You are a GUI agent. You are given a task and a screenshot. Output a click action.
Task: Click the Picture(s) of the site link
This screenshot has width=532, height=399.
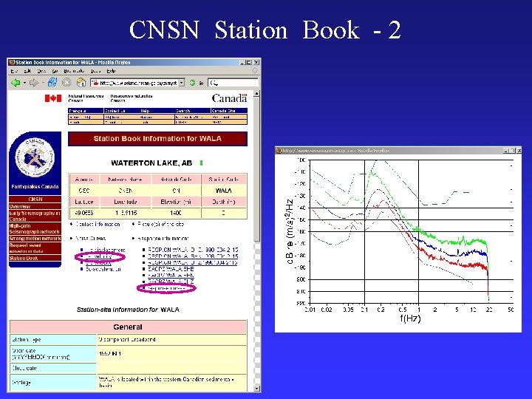coord(160,225)
